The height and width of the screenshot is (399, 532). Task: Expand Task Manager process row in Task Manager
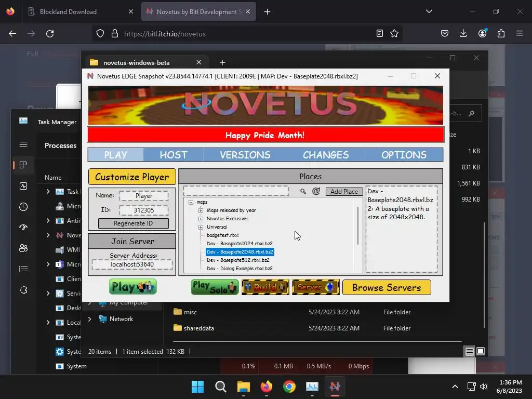48,191
